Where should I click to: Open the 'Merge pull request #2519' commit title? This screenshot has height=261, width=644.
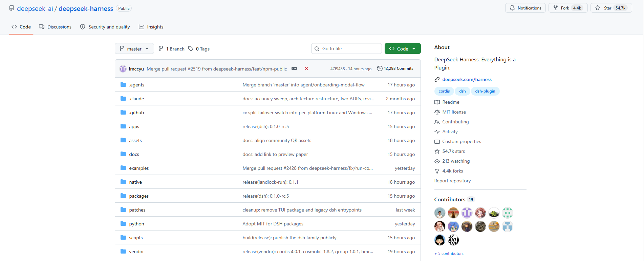tap(217, 69)
